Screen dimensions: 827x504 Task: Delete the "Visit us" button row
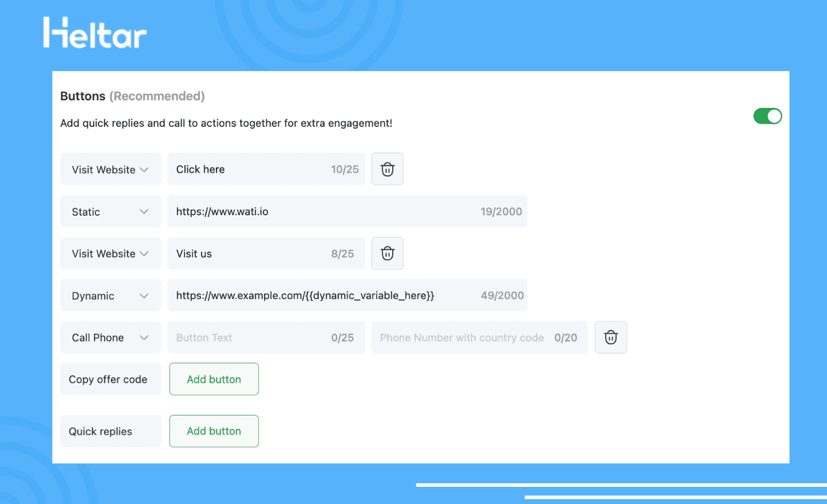[x=387, y=253]
